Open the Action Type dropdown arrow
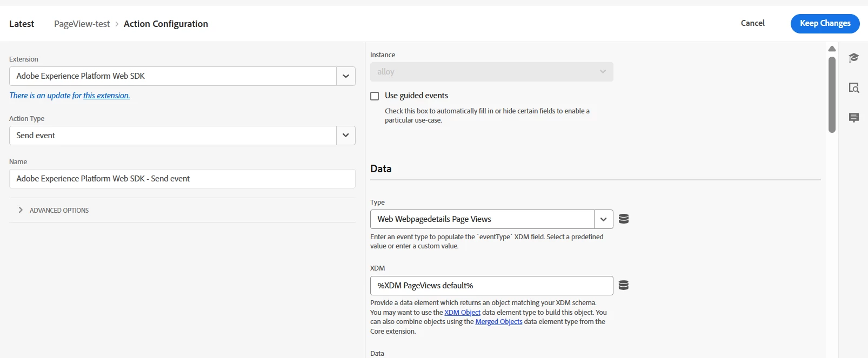Viewport: 868px width, 358px height. coord(345,136)
